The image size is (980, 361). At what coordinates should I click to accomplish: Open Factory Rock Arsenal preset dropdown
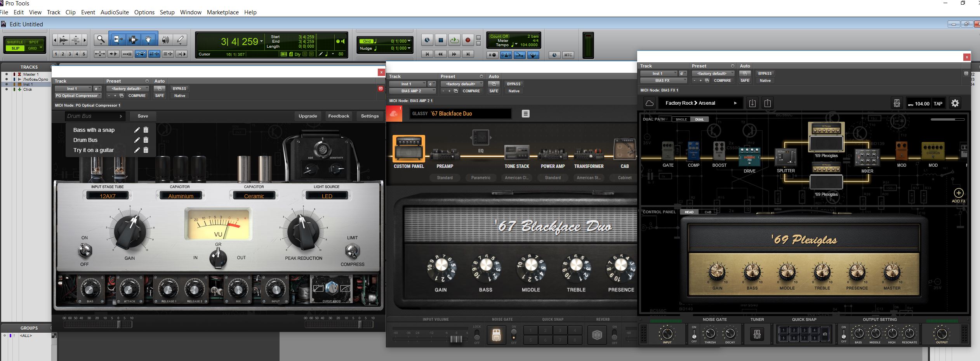[x=701, y=103]
